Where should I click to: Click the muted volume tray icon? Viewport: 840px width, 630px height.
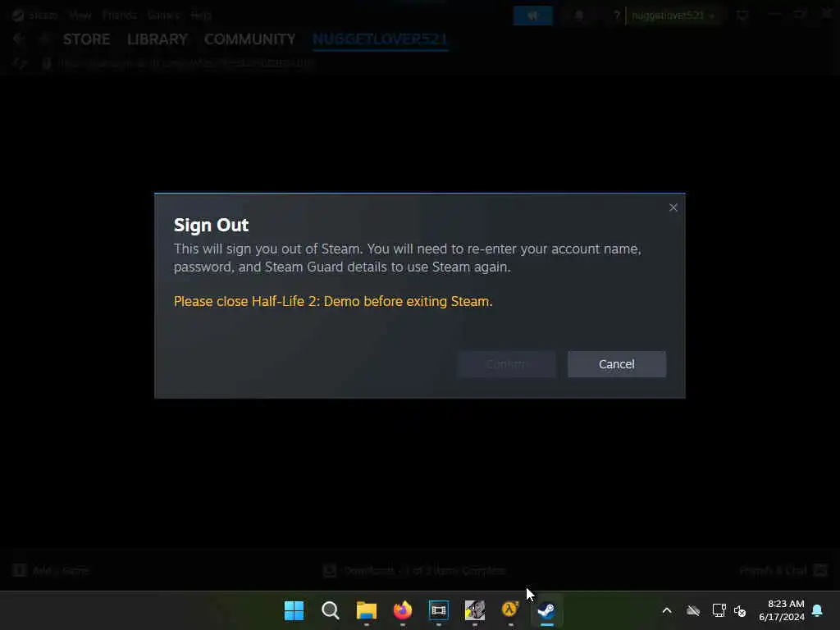tap(740, 610)
